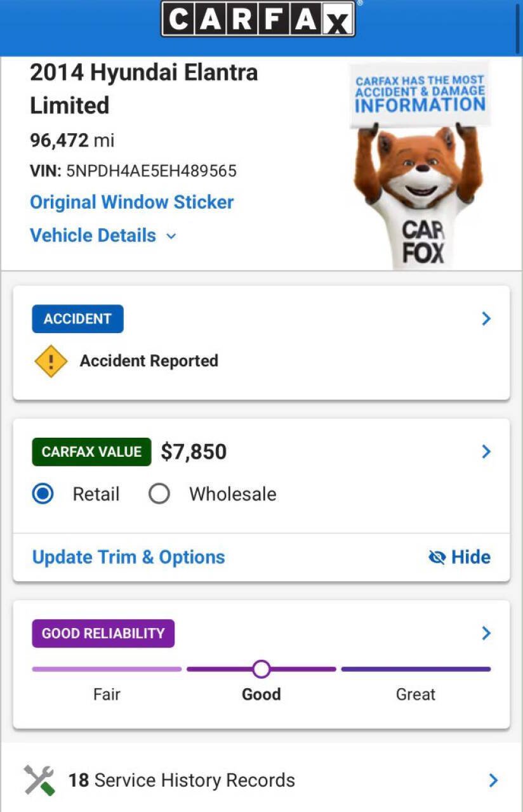Click the wrench and screwdriver service icon
The height and width of the screenshot is (812, 523).
tap(39, 780)
